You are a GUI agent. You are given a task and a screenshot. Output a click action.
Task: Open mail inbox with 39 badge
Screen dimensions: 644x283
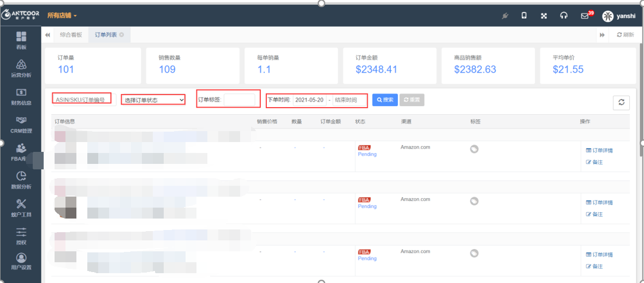(585, 16)
